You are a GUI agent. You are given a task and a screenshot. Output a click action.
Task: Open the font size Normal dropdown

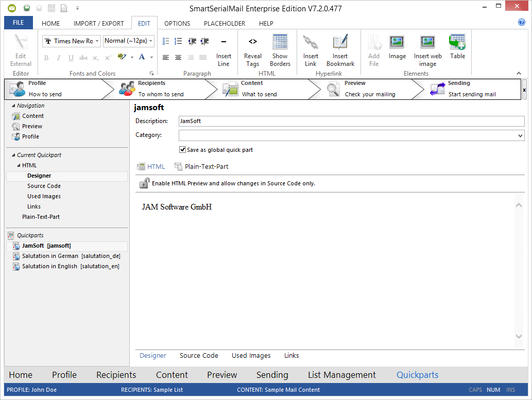tap(151, 41)
